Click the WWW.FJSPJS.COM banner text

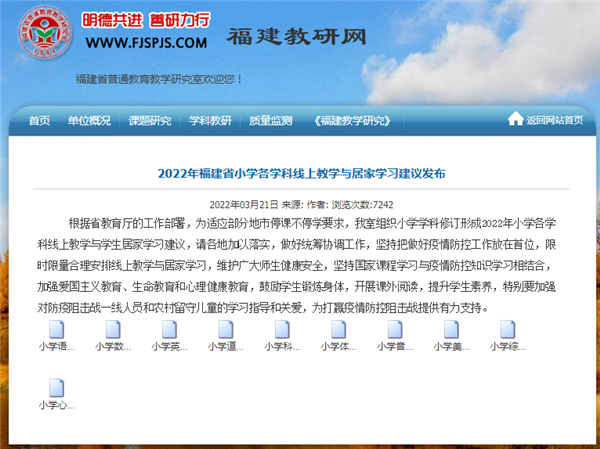click(x=146, y=43)
